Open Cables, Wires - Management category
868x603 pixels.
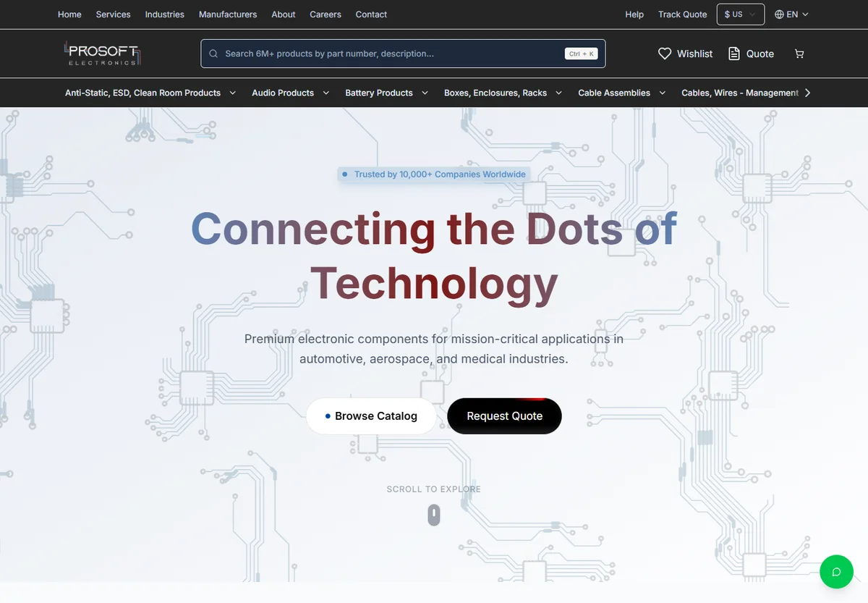[740, 93]
